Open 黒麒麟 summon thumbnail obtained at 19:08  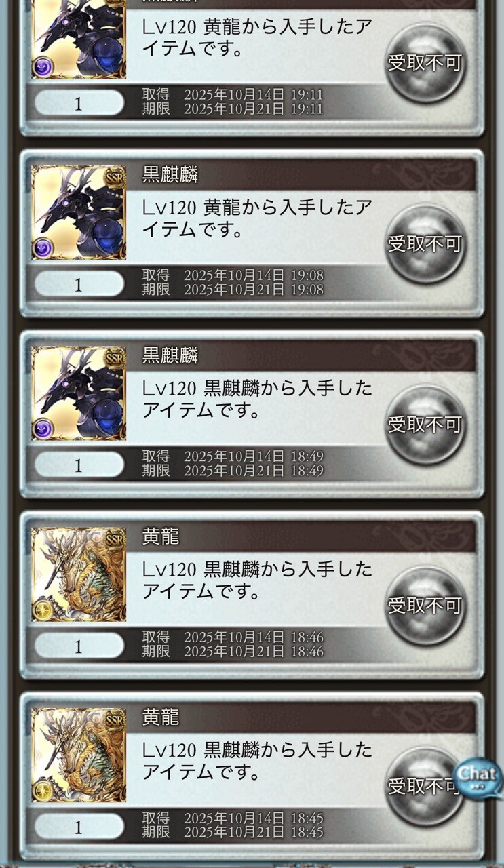click(x=79, y=212)
